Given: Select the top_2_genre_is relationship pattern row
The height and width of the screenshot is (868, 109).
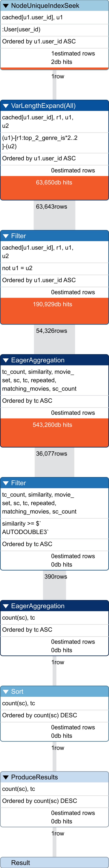Looking at the screenshot, I should (x=54, y=142).
